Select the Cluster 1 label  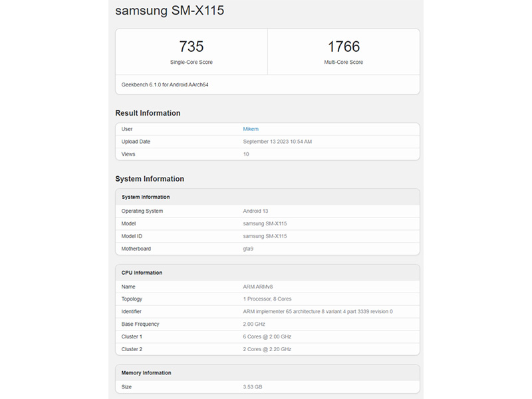(x=132, y=336)
